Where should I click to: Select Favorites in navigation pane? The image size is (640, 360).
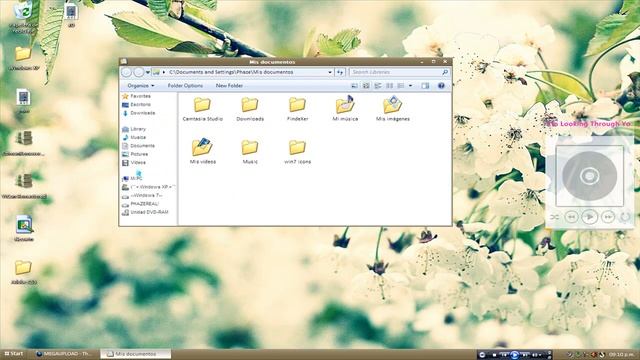[136, 96]
